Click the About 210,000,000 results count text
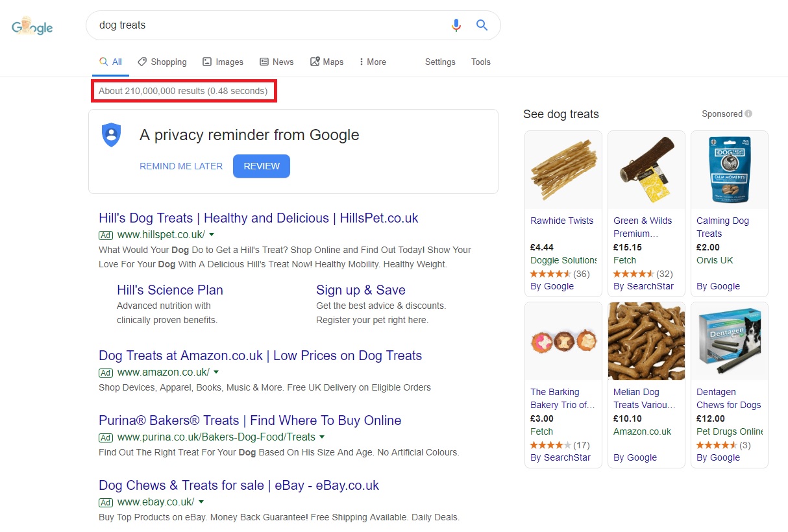 point(183,91)
